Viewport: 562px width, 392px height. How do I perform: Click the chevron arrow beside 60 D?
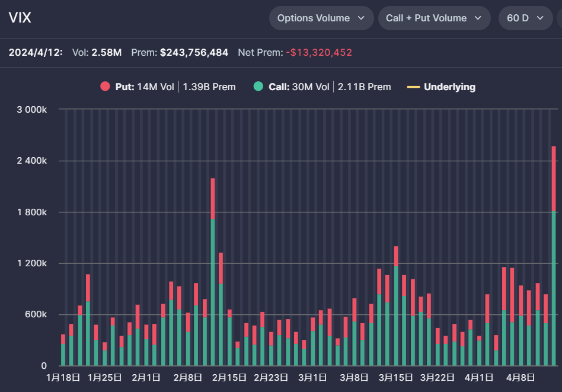point(539,18)
